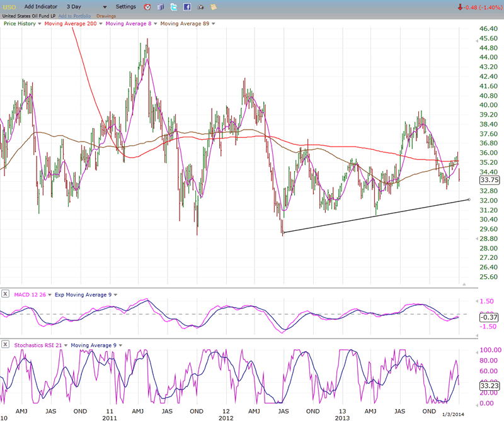Open the Add Indicator menu

pyautogui.click(x=42, y=6)
